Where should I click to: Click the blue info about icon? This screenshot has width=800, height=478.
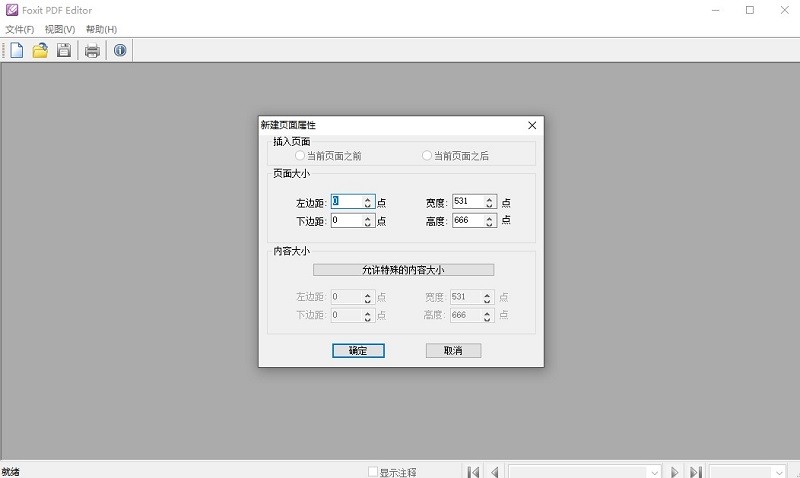click(x=120, y=50)
